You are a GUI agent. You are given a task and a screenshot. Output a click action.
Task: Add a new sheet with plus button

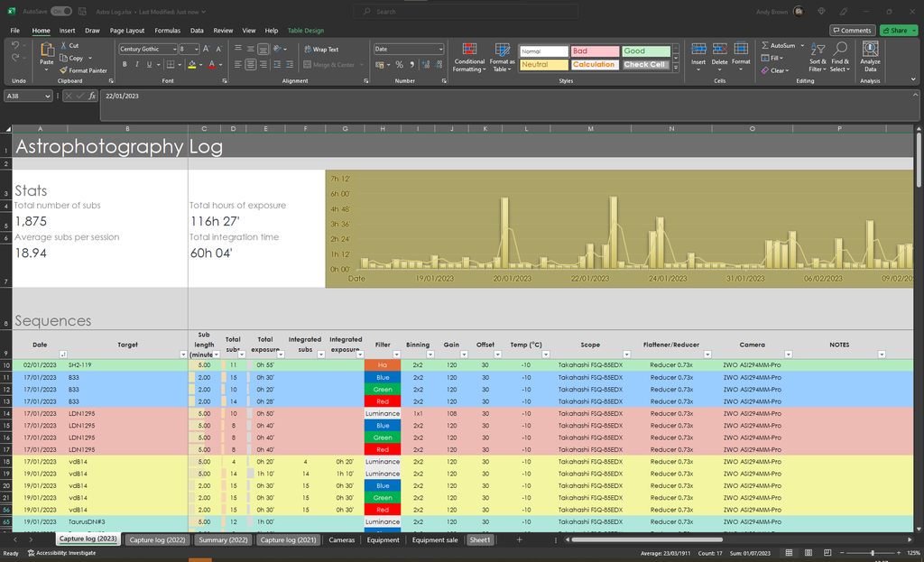pos(519,539)
